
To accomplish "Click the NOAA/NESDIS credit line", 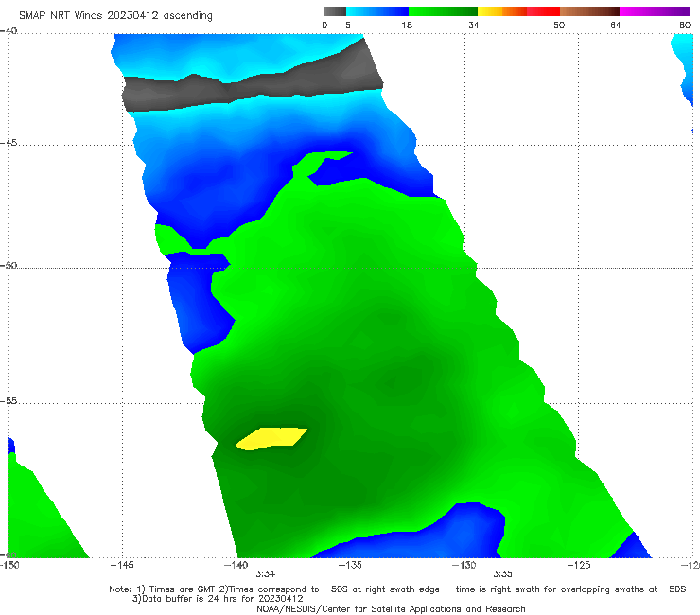I will click(x=391, y=609).
